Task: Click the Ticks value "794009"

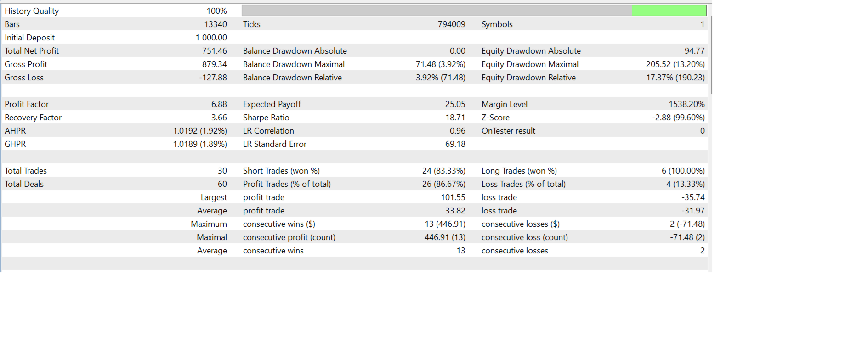Action: (451, 24)
